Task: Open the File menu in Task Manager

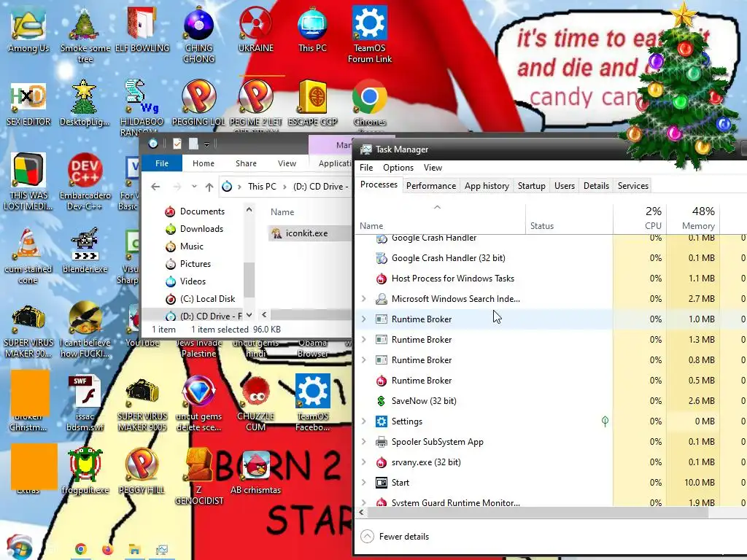Action: point(366,168)
